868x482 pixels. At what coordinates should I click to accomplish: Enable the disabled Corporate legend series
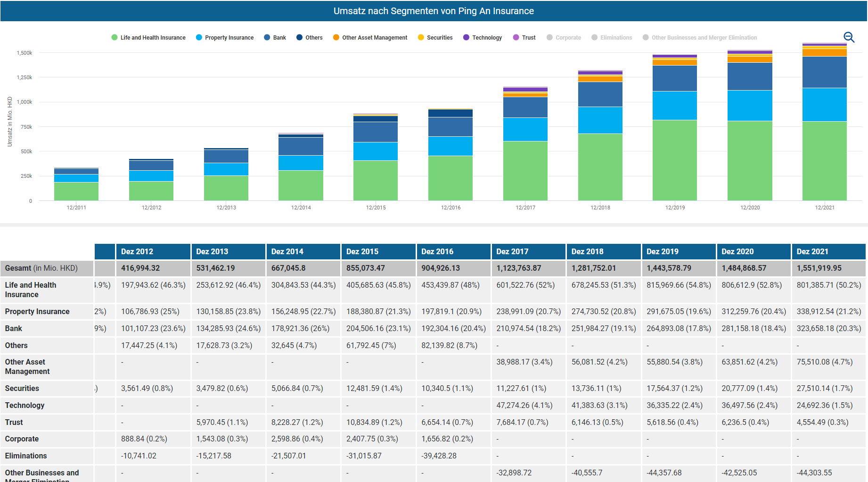(x=568, y=38)
